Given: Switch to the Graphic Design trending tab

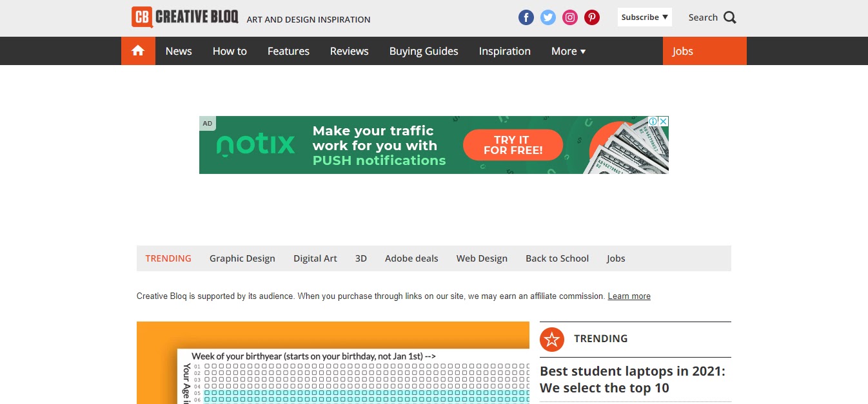Looking at the screenshot, I should [x=242, y=258].
